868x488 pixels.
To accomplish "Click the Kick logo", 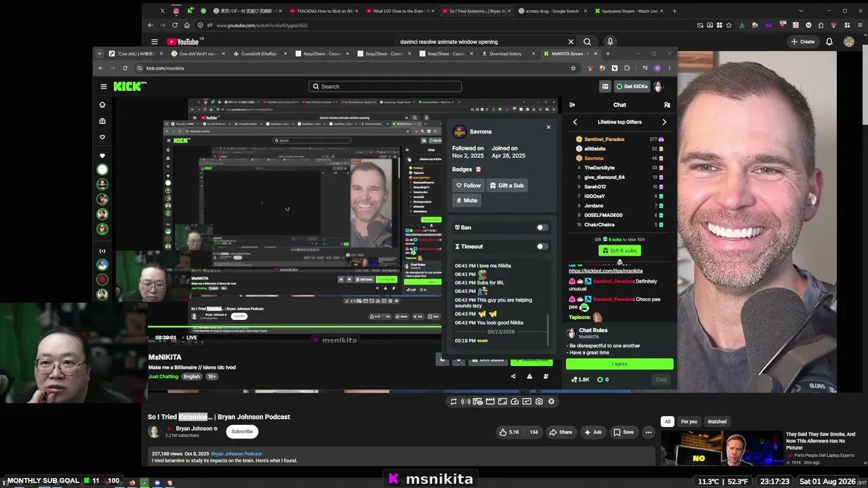I will 130,86.
